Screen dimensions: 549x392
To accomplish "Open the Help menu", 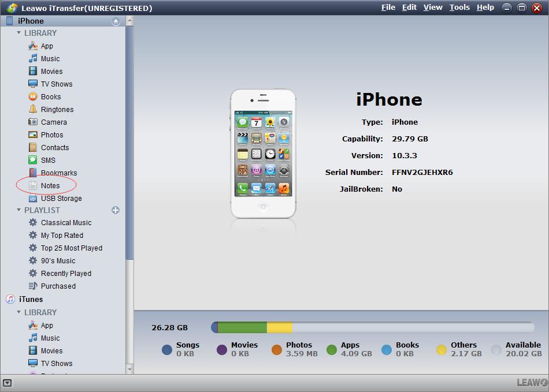I will click(x=485, y=8).
